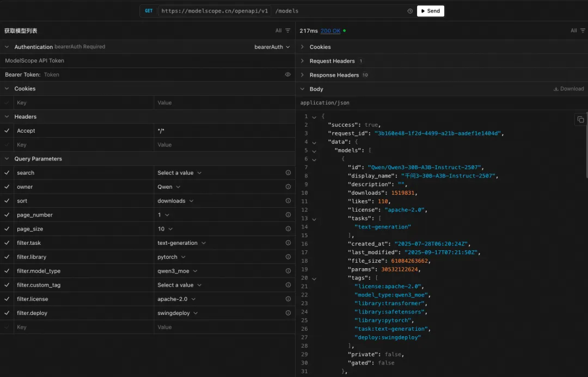
Task: Click info icon for the filter.deploy parameter
Action: point(288,313)
